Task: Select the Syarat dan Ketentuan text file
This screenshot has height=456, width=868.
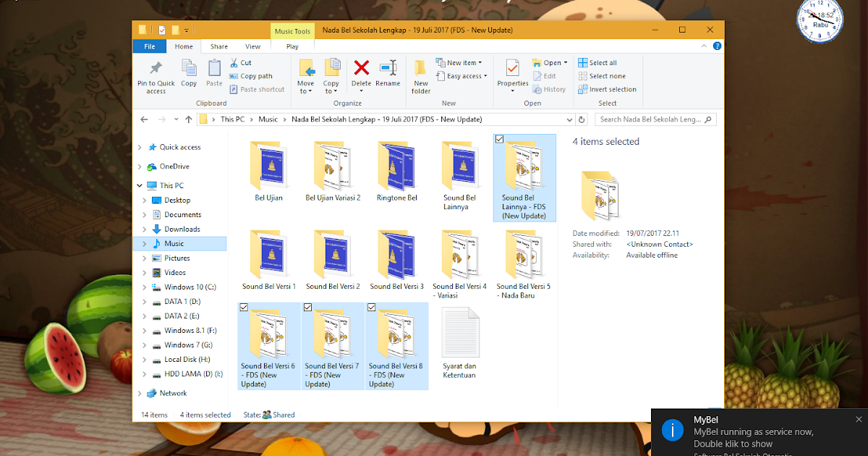Action: (460, 344)
